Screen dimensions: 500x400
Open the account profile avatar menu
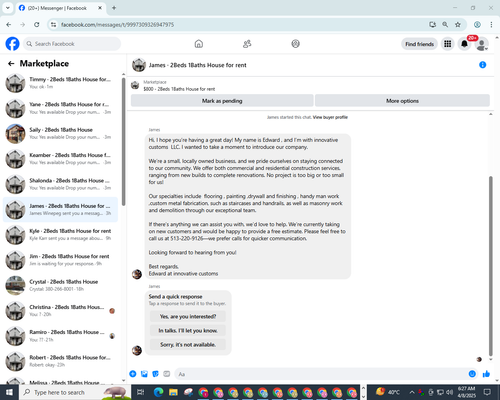(481, 44)
